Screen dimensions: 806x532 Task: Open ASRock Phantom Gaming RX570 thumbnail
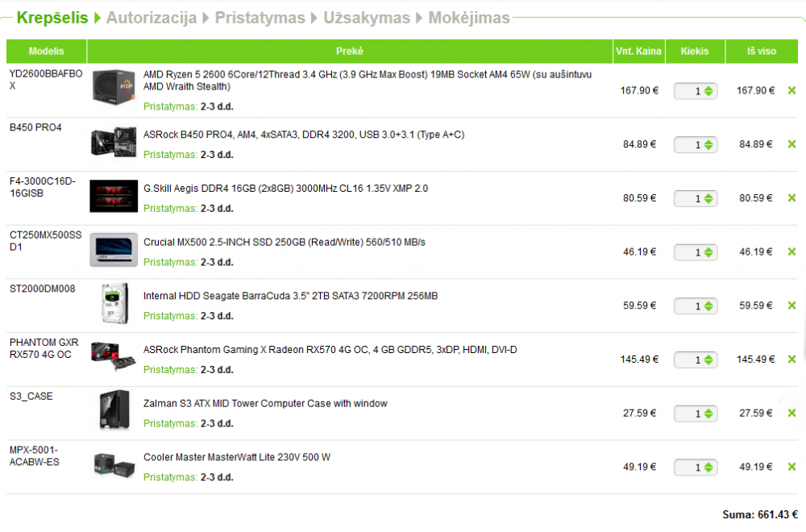[x=114, y=356]
